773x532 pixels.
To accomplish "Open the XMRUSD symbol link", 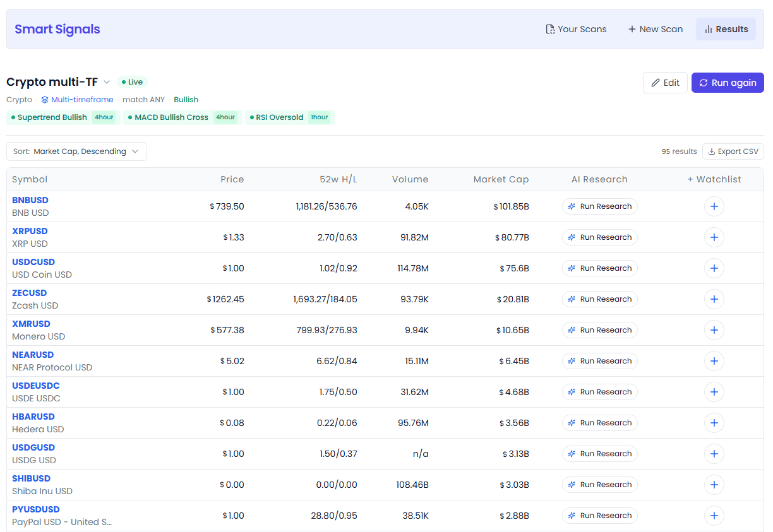I will 31,324.
